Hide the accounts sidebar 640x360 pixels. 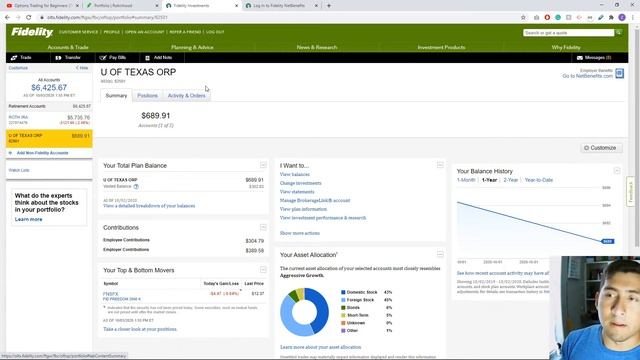tap(82, 68)
